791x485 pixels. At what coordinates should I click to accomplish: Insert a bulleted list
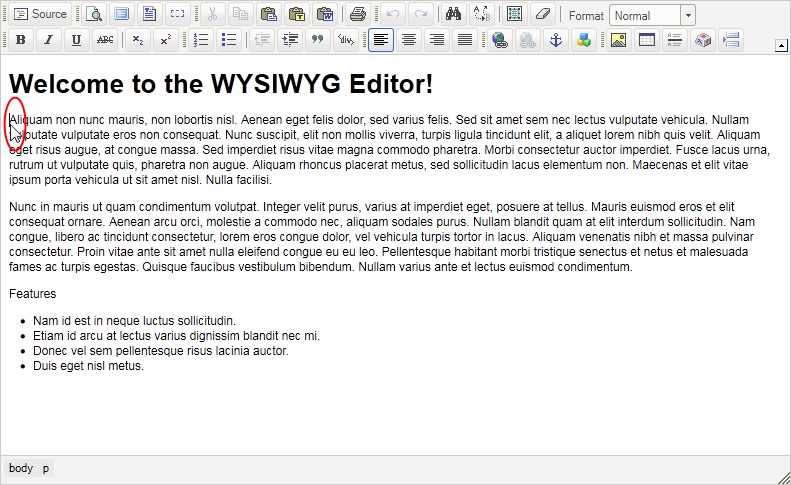(229, 40)
